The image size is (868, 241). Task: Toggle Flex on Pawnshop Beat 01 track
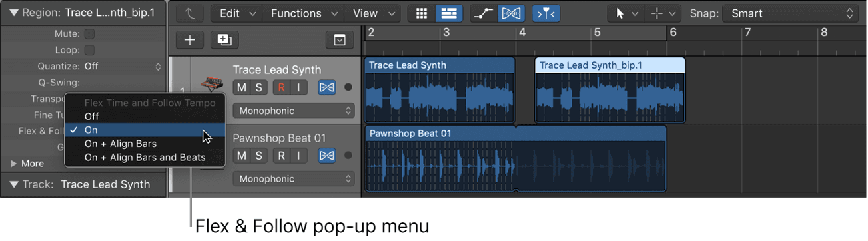(327, 156)
